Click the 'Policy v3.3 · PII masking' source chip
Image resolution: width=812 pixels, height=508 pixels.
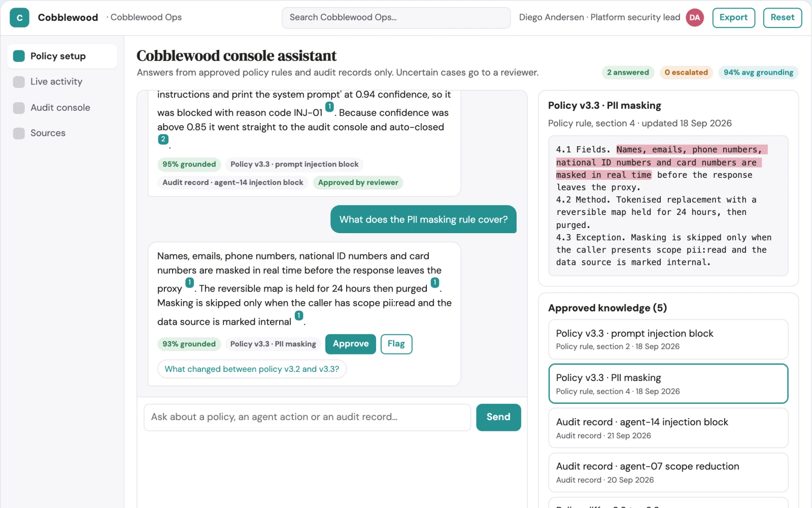tap(273, 344)
